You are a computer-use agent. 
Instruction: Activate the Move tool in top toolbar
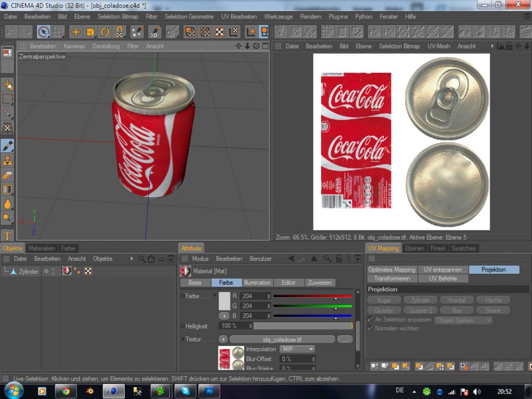tap(76, 32)
